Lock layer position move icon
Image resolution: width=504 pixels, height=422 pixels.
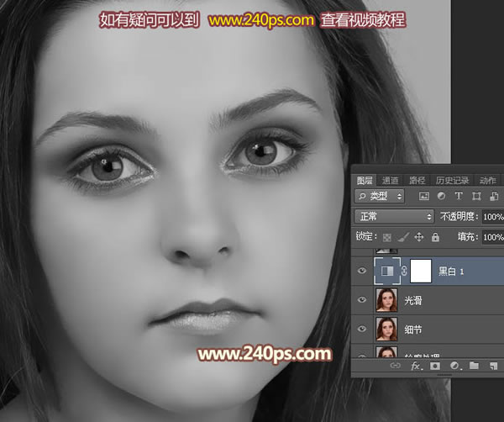click(x=419, y=237)
